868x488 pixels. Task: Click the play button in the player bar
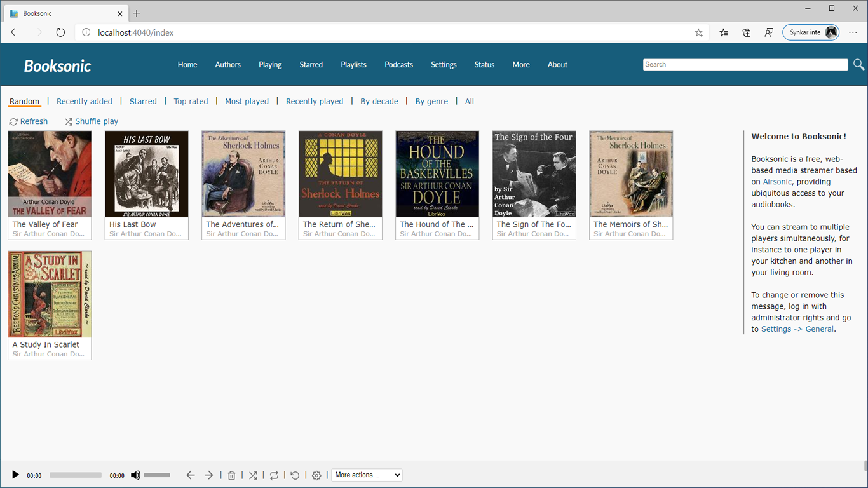[15, 475]
